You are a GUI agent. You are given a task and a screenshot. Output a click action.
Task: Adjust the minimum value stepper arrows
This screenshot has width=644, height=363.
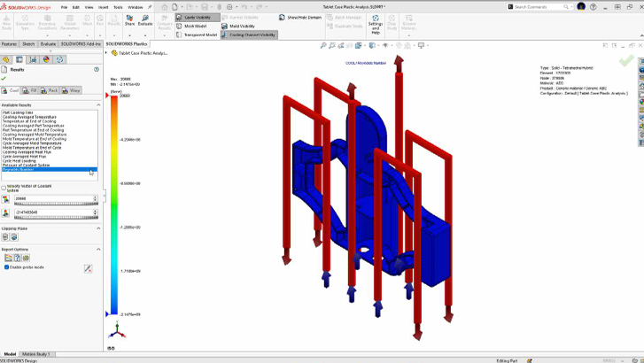[x=96, y=212]
